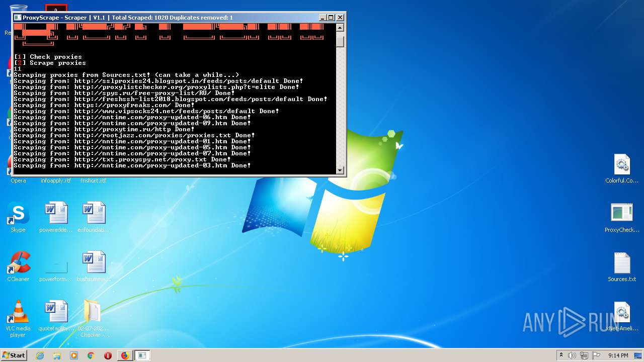Select the Sources.txt file icon
644x362 pixels.
point(622,267)
